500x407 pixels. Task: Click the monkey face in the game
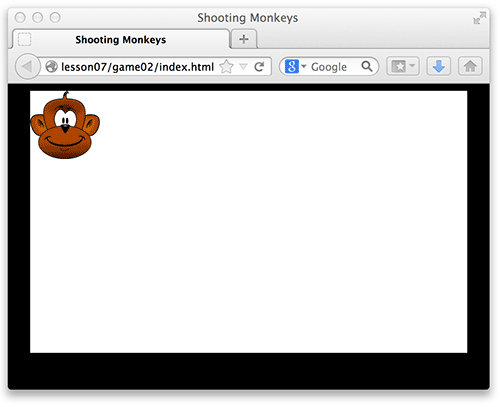65,125
